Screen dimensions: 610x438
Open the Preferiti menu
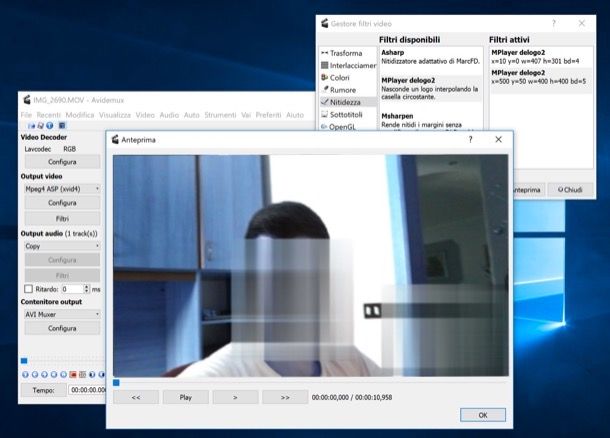[x=268, y=115]
